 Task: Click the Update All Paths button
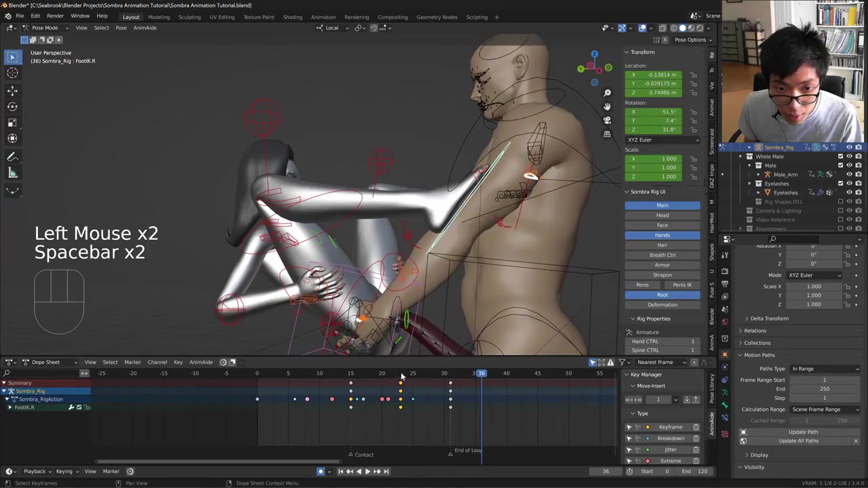[798, 441]
